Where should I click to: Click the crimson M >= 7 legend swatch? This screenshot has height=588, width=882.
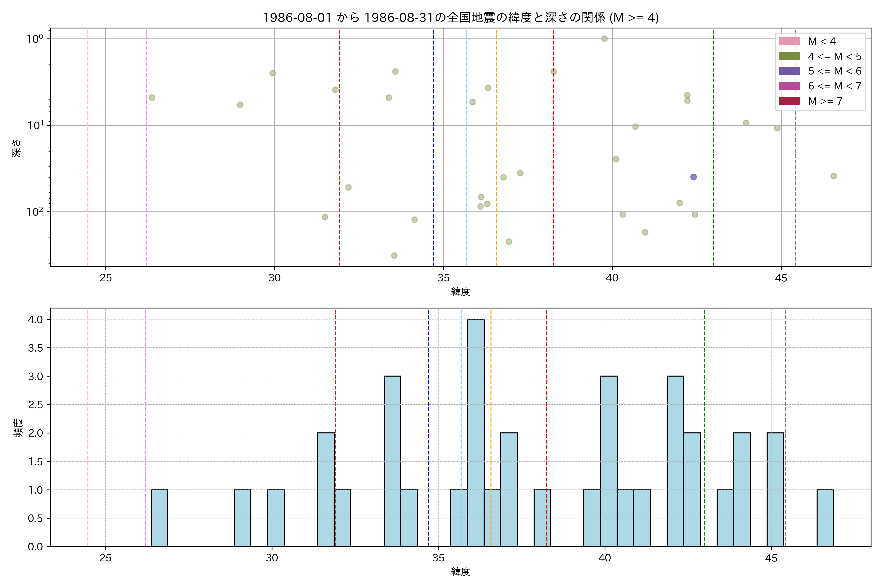(x=789, y=101)
